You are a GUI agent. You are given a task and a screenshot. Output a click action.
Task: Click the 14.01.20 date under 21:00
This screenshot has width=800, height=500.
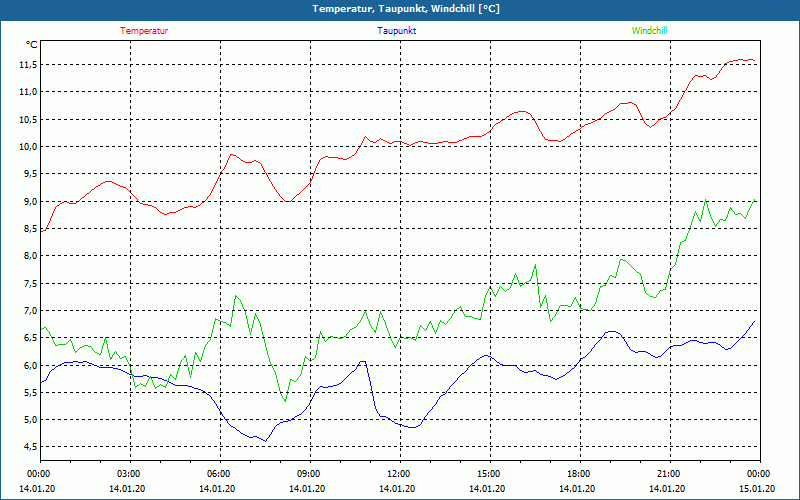(x=668, y=489)
